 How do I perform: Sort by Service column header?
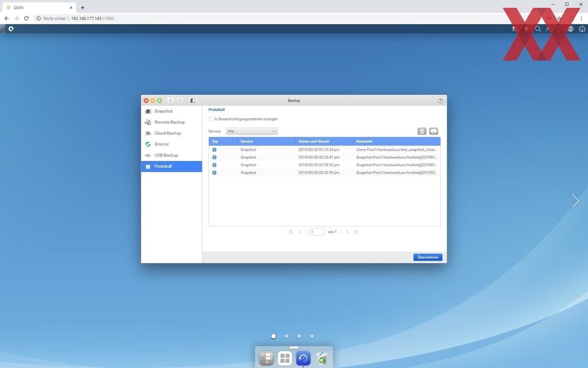[266, 141]
